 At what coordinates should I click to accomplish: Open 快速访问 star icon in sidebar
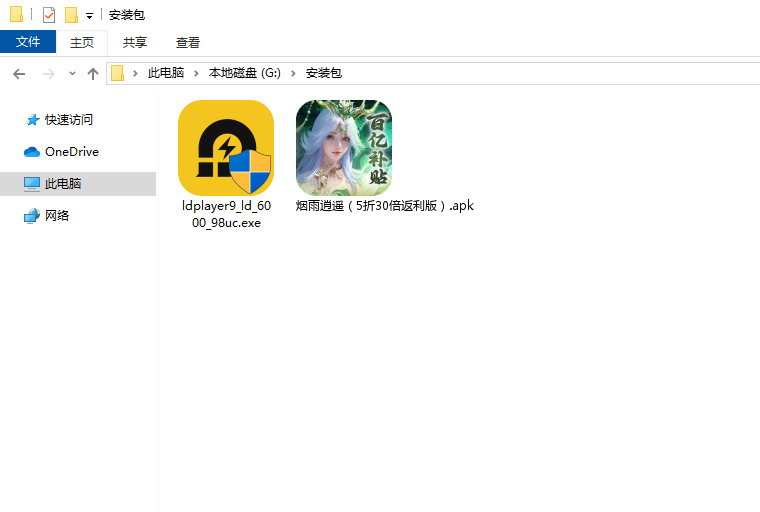coord(33,120)
